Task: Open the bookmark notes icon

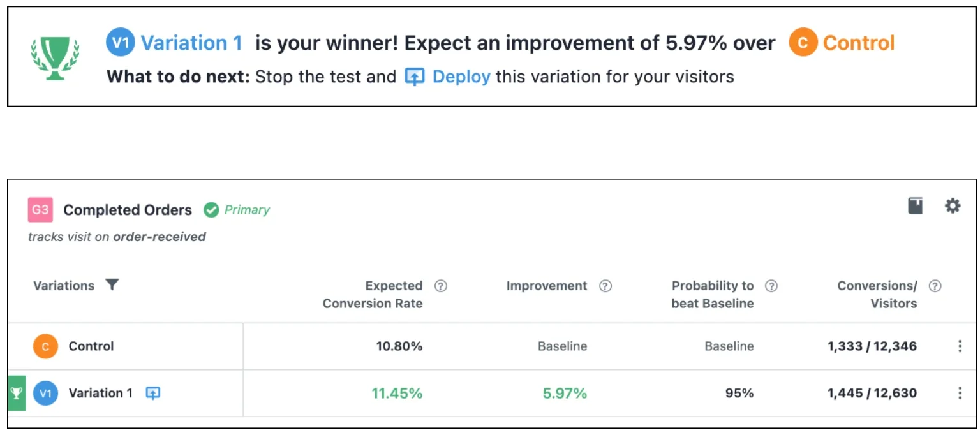Action: click(x=916, y=205)
